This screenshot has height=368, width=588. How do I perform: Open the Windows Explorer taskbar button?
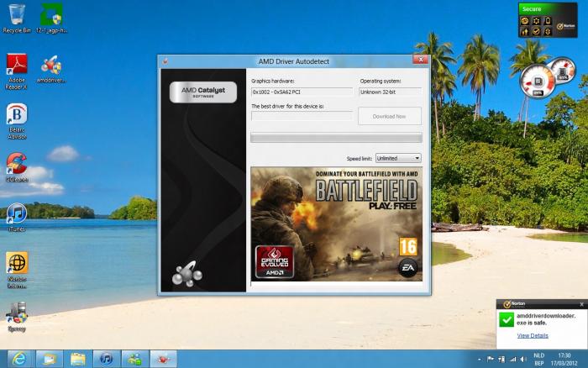point(49,359)
